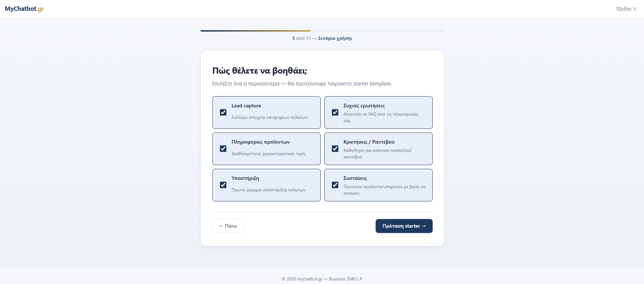
Task: Click the MyChatbot.gr logo
Action: (24, 9)
